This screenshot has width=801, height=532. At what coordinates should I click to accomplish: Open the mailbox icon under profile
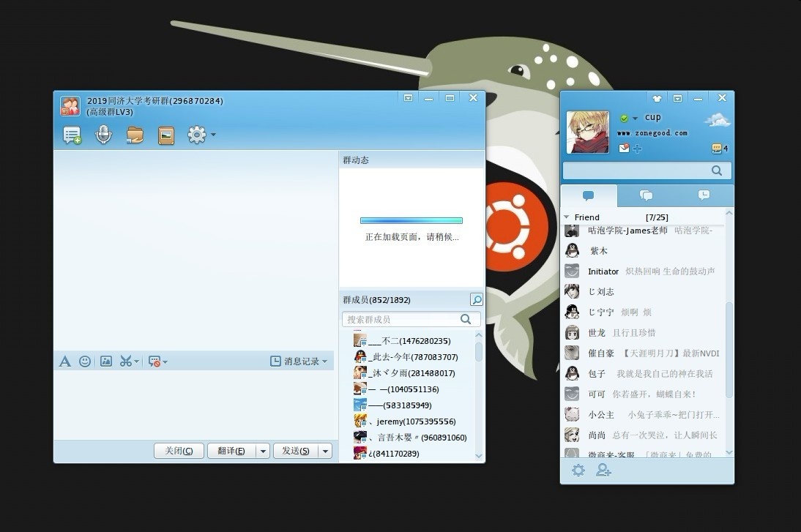625,149
